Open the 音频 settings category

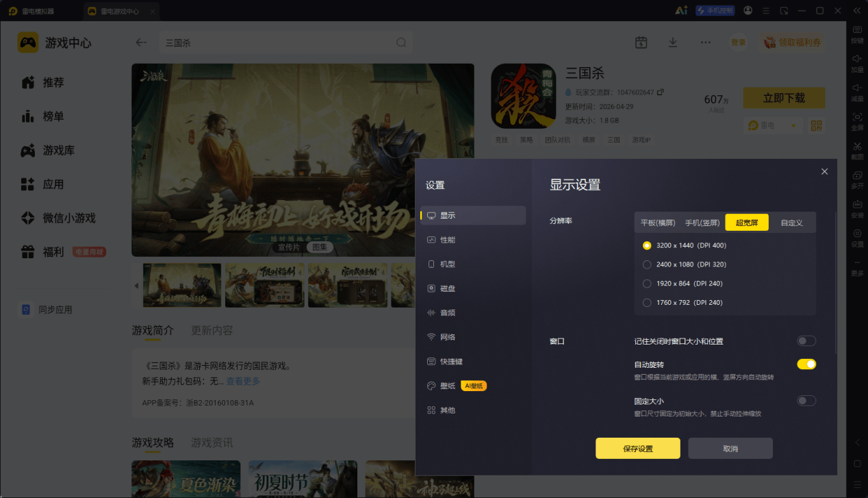point(473,312)
